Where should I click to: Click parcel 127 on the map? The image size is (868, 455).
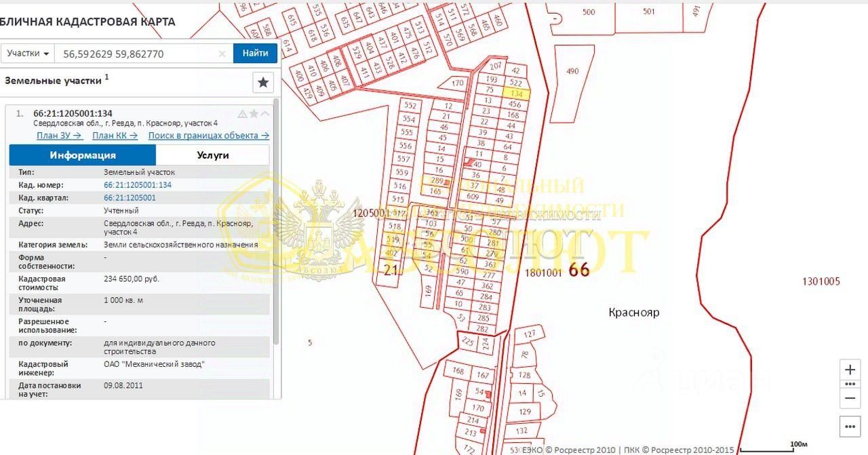[530, 334]
